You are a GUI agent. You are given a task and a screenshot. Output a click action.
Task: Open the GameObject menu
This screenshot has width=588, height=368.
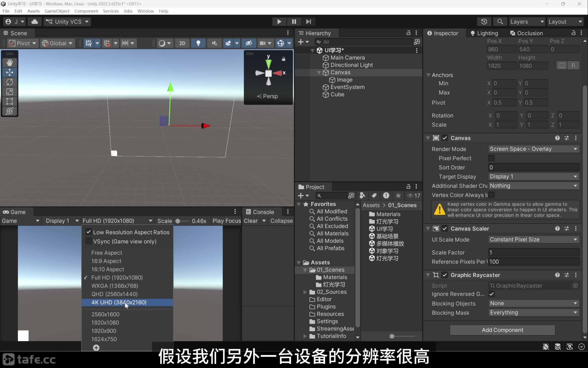pos(57,11)
